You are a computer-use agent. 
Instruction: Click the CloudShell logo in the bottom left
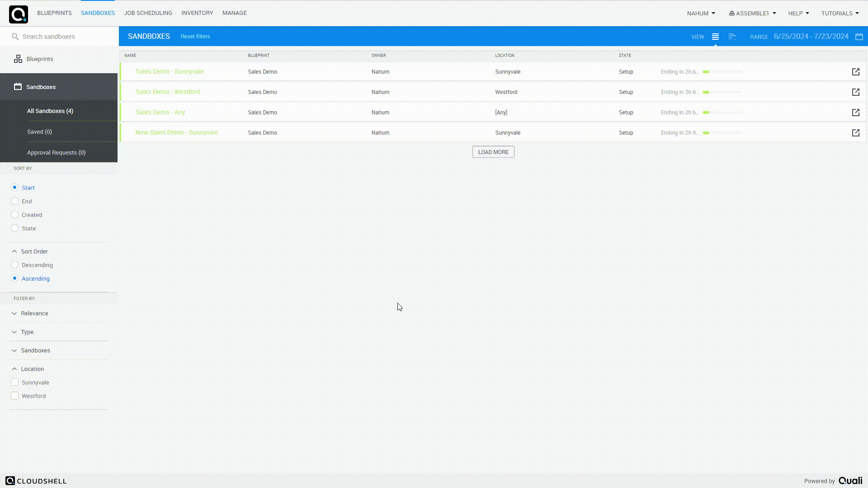pyautogui.click(x=36, y=481)
